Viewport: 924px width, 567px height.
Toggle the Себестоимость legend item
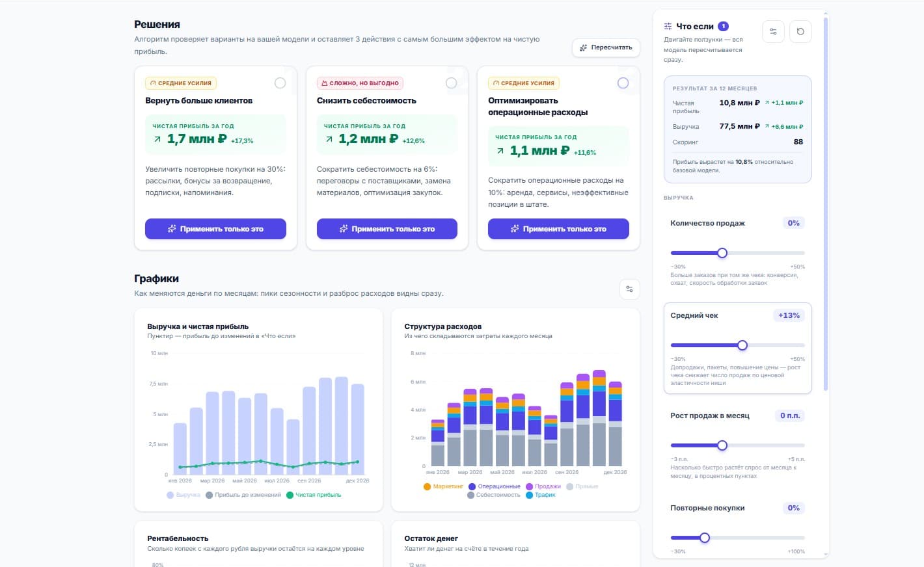point(493,495)
